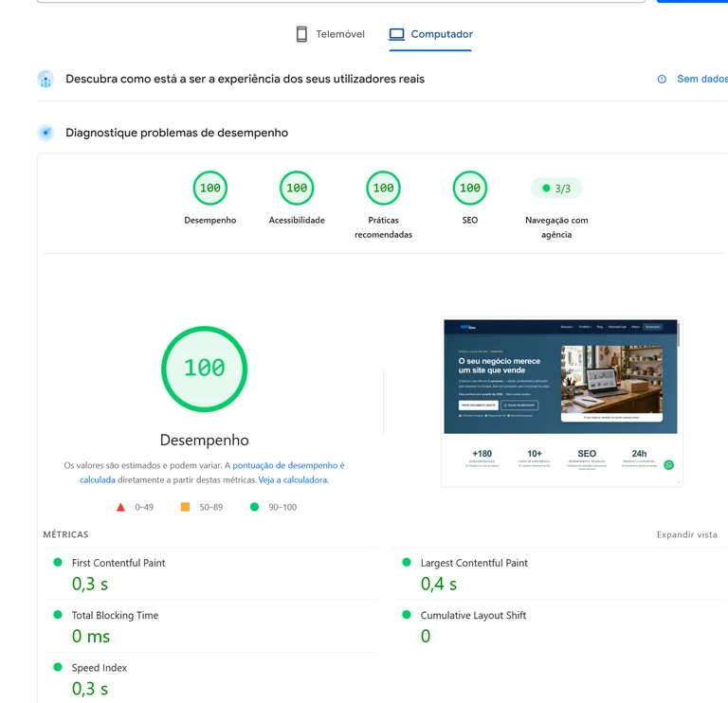Screen dimensions: 728x703
Task: Click Diagnostique problemas de desempenho heading
Action: point(177,133)
